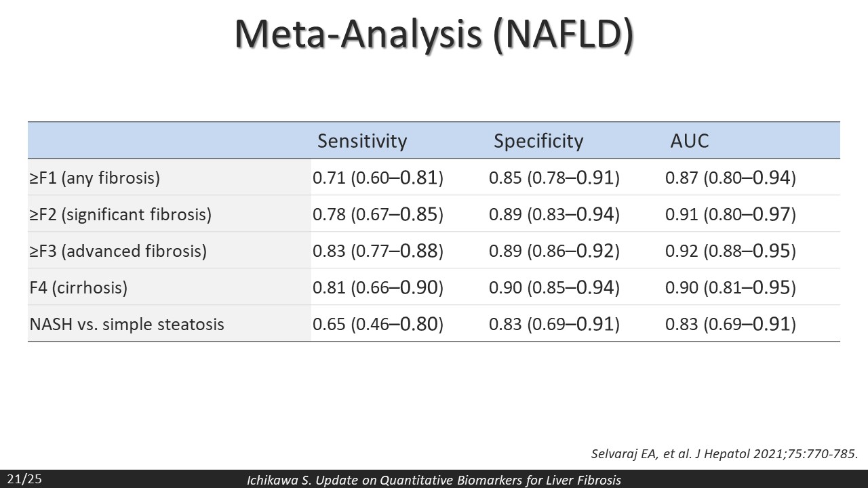The height and width of the screenshot is (488, 868).
Task: Select the Specificity column header
Action: pyautogui.click(x=538, y=141)
